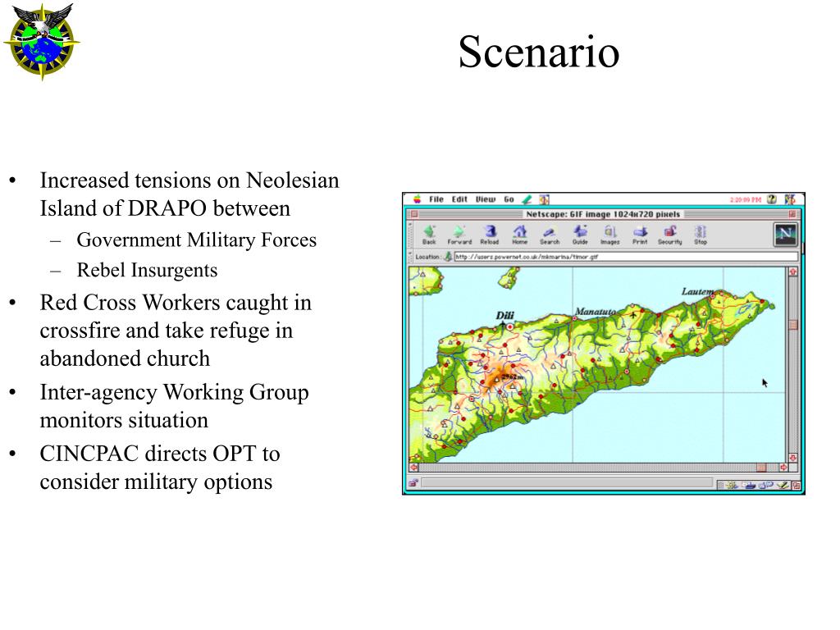Open Search from the Netscape toolbar
The height and width of the screenshot is (630, 840).
coord(550,231)
